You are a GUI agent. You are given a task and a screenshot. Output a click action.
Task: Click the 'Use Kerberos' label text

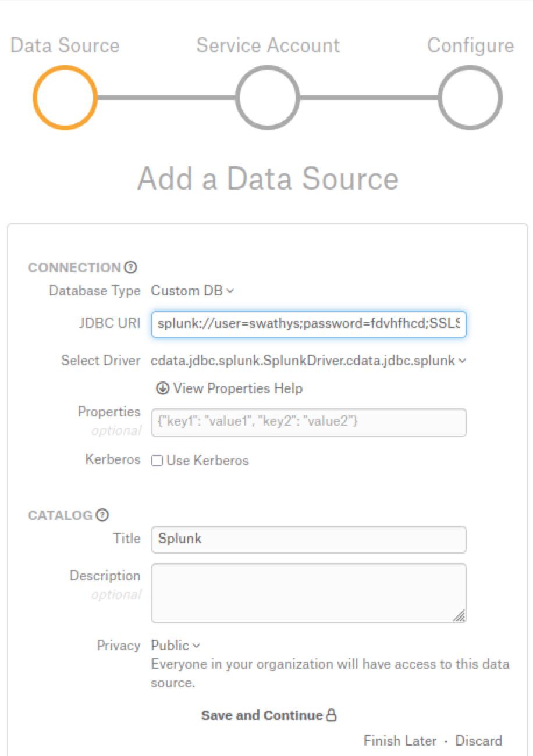(x=208, y=461)
